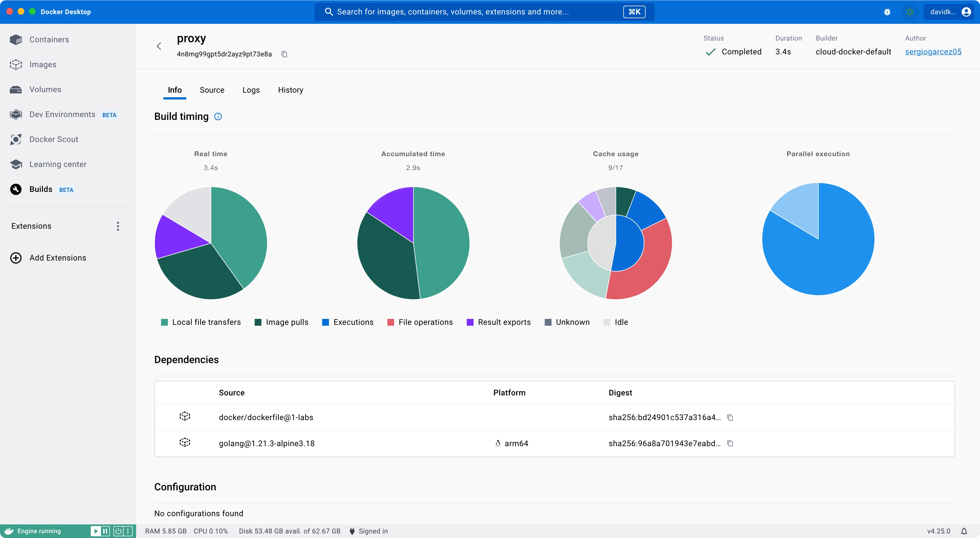
Task: Copy the build ID to clipboard
Action: [284, 54]
